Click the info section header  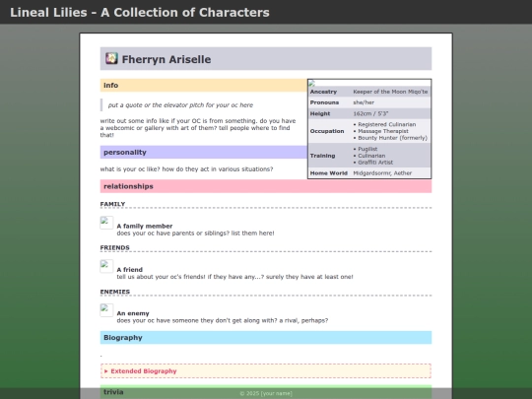tap(204, 85)
